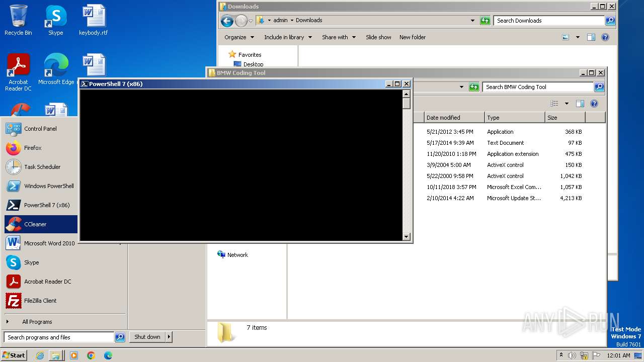This screenshot has width=644, height=362.
Task: Click New folder in the Downloads toolbar
Action: coord(413,37)
